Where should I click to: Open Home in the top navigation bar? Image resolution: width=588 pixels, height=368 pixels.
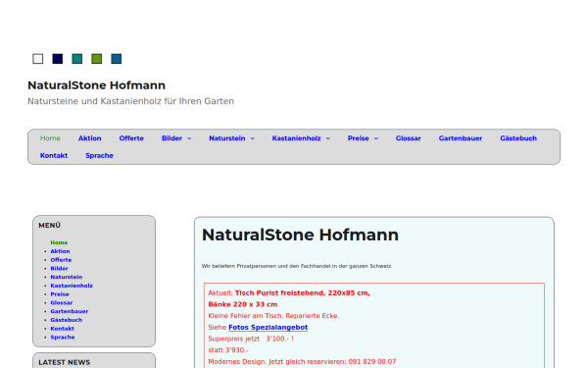point(50,138)
